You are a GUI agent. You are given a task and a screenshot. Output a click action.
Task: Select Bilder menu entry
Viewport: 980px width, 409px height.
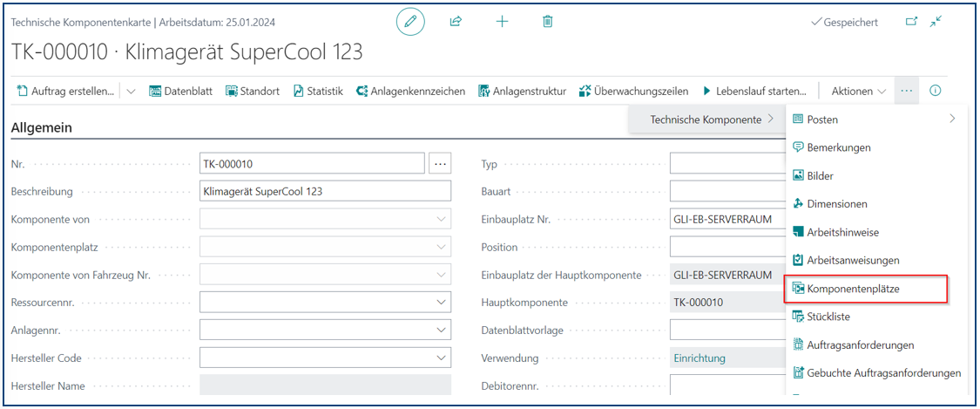[x=875, y=176]
